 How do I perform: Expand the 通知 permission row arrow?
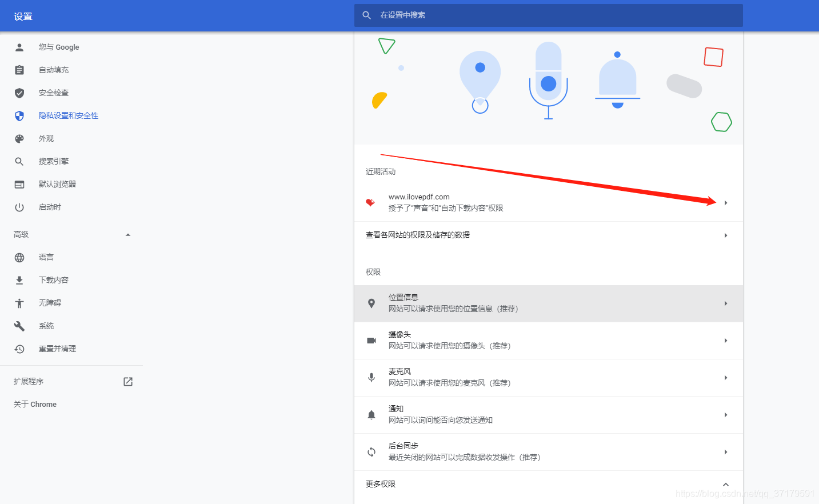[725, 415]
